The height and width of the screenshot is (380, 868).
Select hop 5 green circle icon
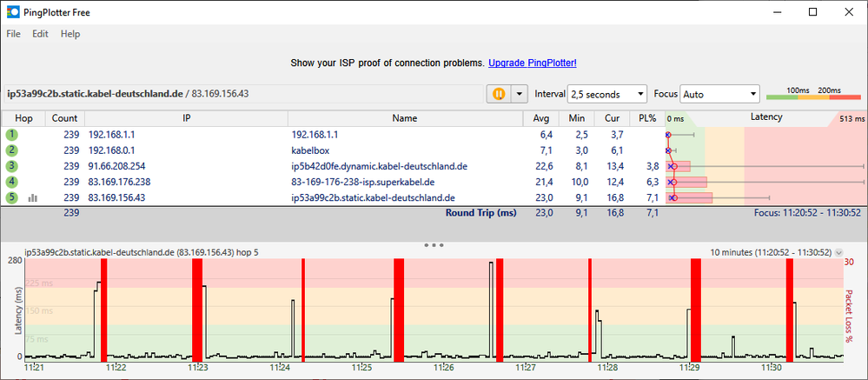pos(11,197)
